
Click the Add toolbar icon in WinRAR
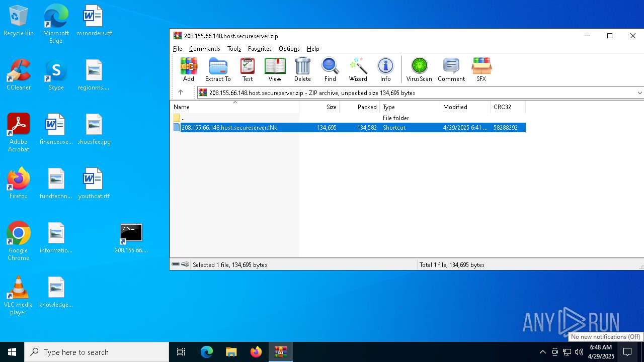(189, 69)
